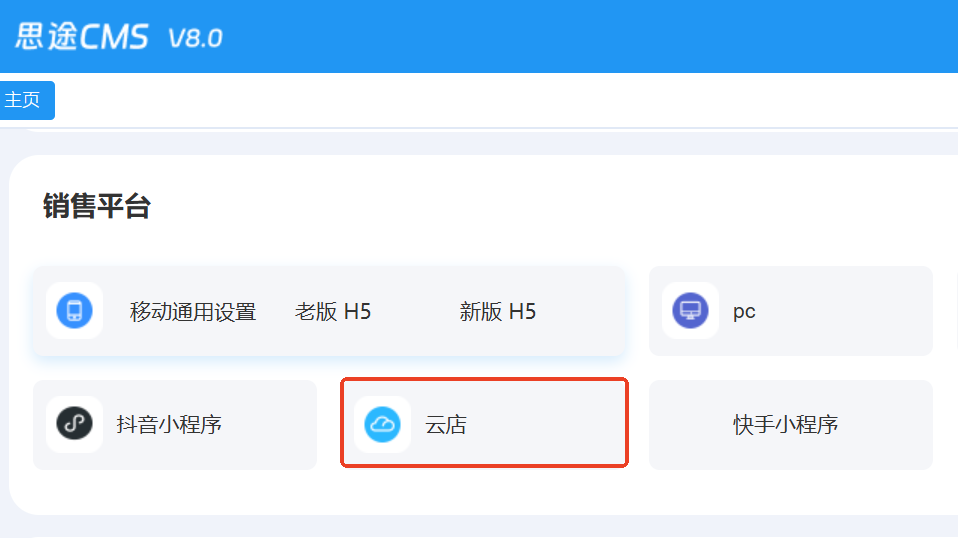Click the blank icon space in the 快手小程序 card
Viewport: 958px width, 538px height.
point(690,425)
